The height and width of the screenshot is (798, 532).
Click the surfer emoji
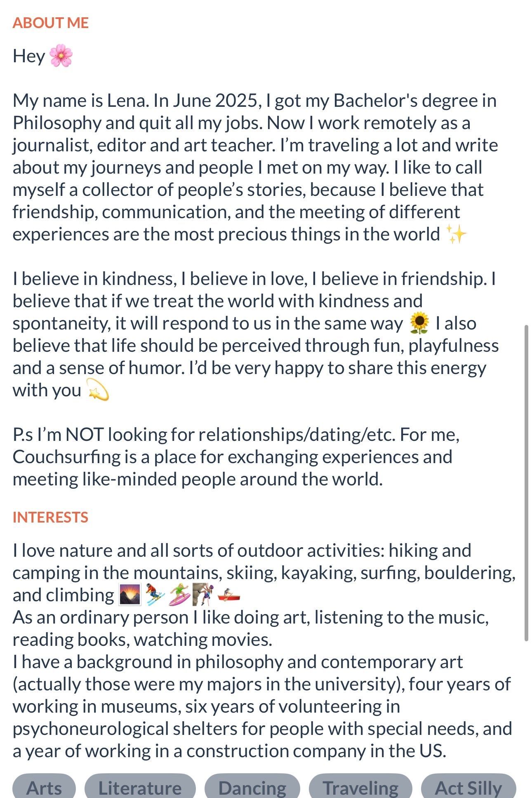point(180,595)
